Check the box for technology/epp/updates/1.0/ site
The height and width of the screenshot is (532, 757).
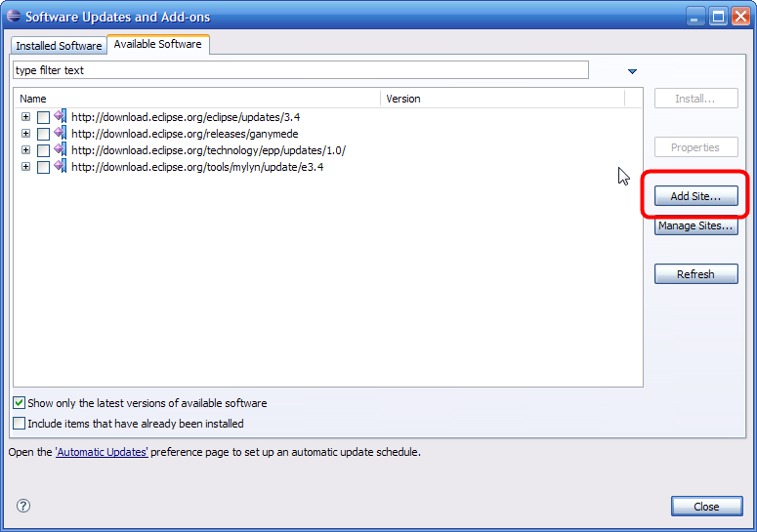click(43, 150)
